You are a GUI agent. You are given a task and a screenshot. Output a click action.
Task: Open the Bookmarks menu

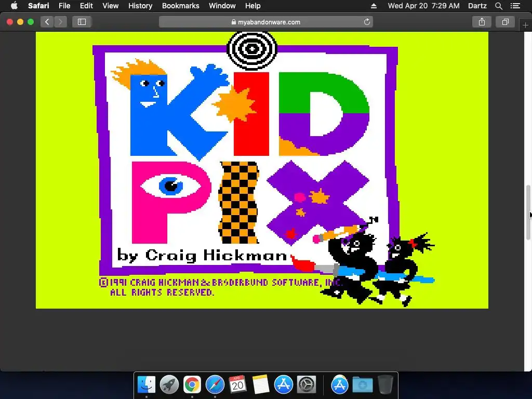click(x=180, y=6)
